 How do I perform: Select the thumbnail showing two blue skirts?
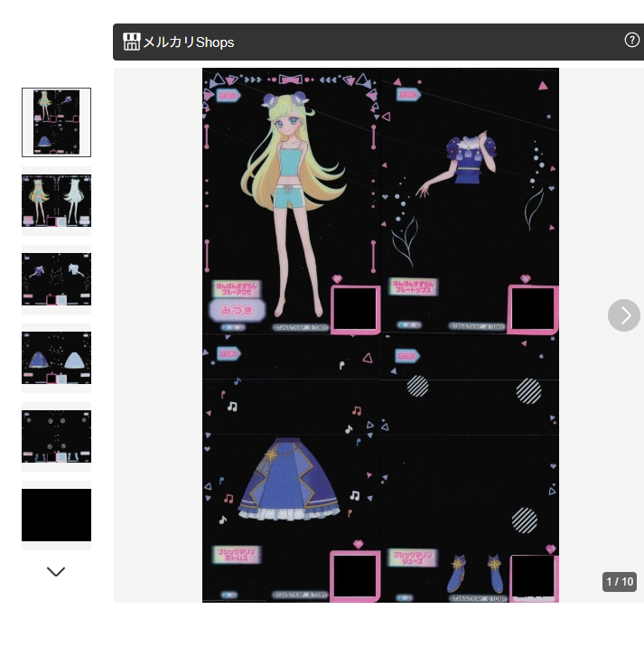tap(56, 358)
